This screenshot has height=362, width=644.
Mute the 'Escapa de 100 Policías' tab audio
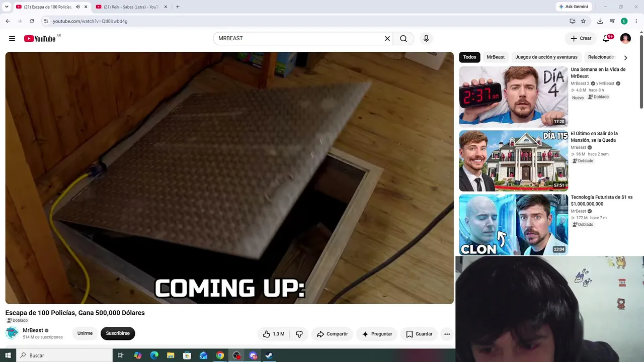[x=77, y=7]
